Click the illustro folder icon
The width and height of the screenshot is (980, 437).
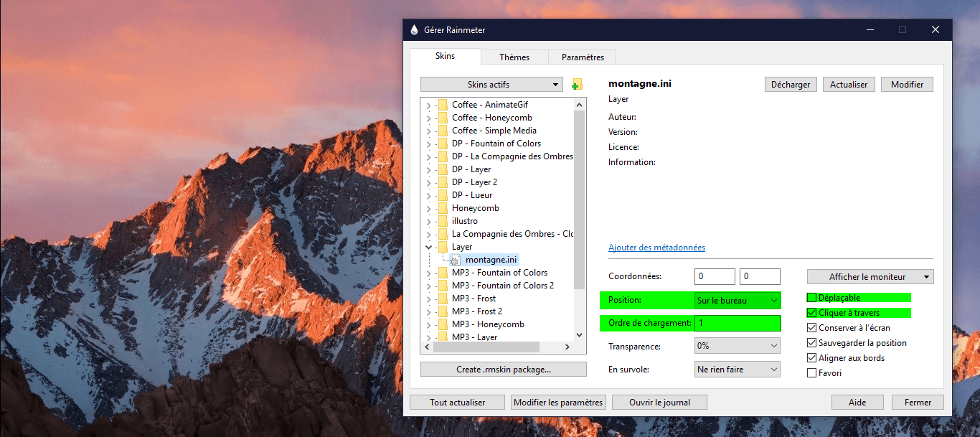[443, 221]
